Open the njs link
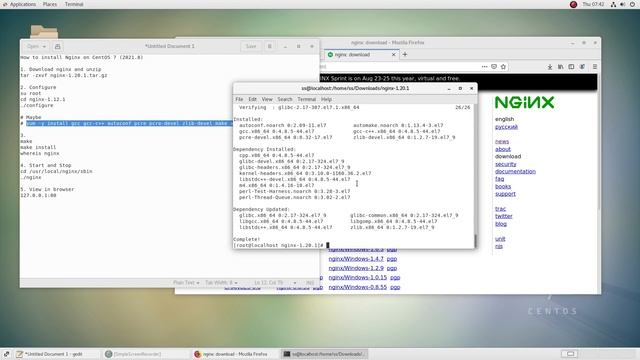This screenshot has width=640, height=360. coord(498,246)
